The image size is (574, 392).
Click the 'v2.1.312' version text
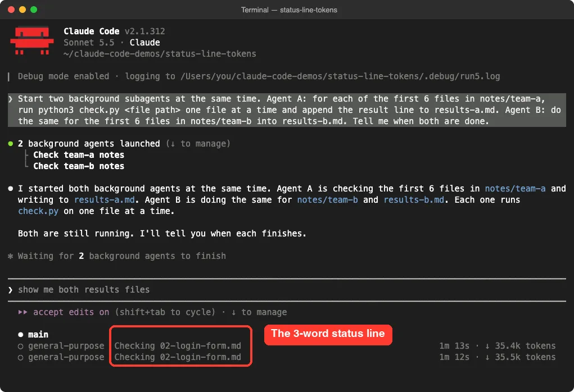(144, 31)
